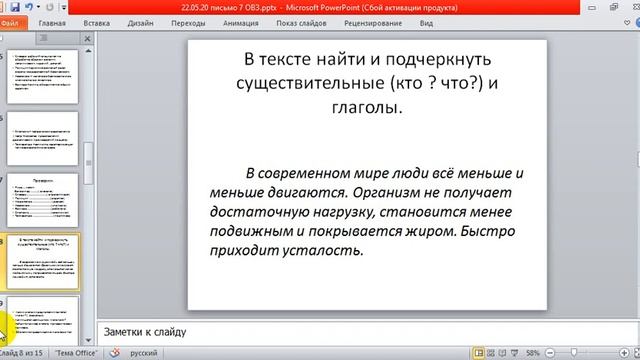The image size is (640, 360).
Task: Switch to Reading view
Action: [x=502, y=353]
